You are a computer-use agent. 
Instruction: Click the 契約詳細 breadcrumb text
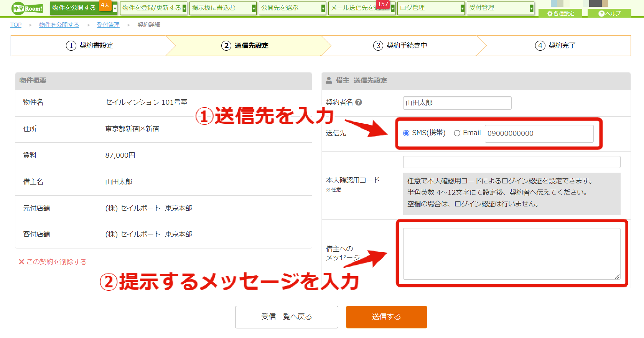(x=149, y=25)
